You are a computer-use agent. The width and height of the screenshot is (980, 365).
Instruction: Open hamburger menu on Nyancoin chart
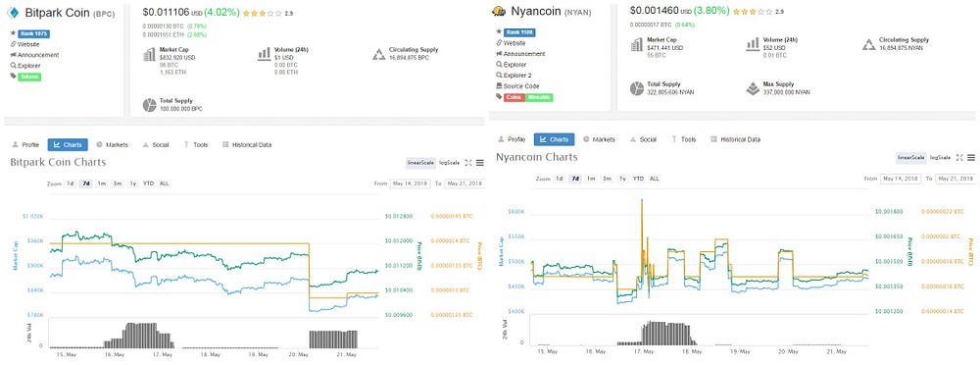click(x=970, y=157)
